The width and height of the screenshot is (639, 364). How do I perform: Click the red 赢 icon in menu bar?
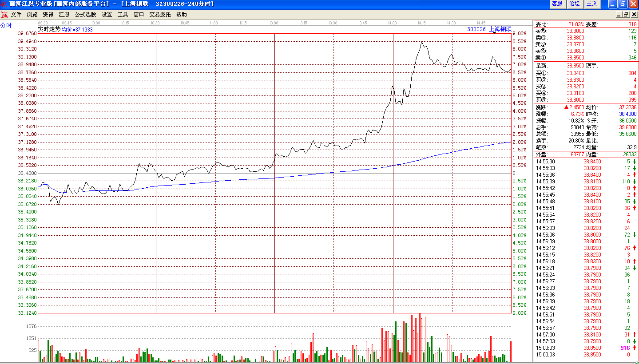pos(4,15)
